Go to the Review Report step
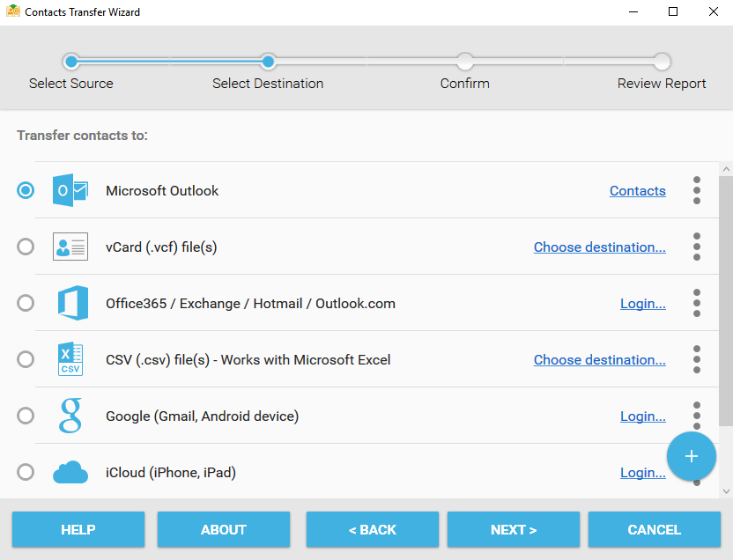733x560 pixels. [662, 83]
